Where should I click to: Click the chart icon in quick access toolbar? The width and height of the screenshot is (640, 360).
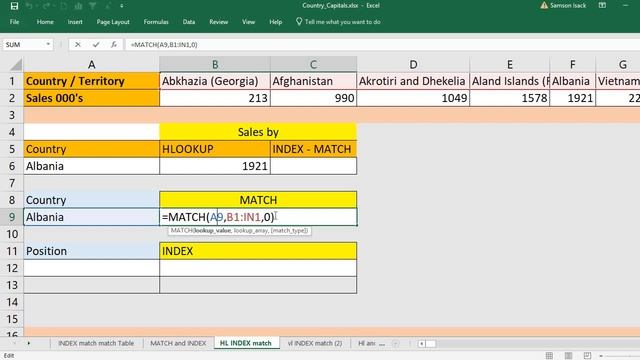point(78,6)
